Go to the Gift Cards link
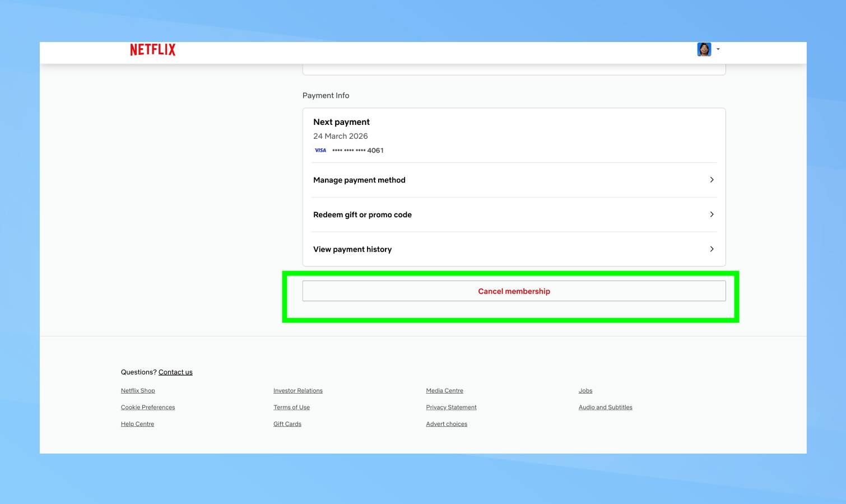Image resolution: width=846 pixels, height=504 pixels. click(x=287, y=424)
